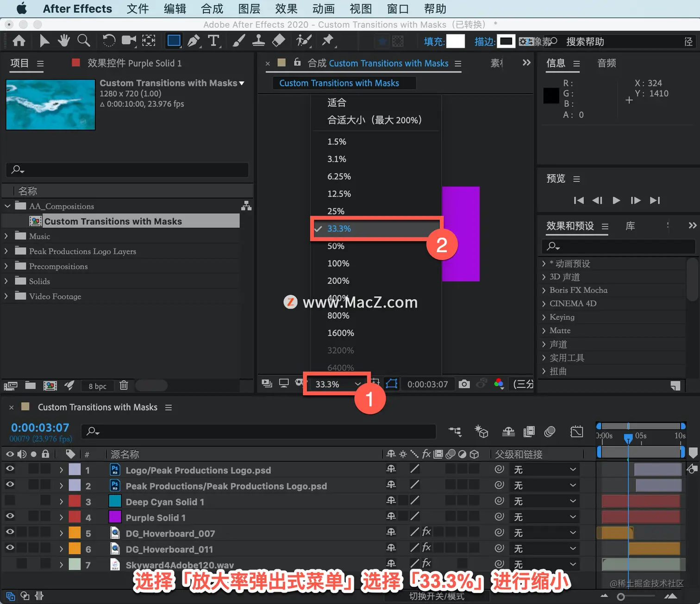Choose 100% from the magnification menu
The height and width of the screenshot is (604, 700).
pos(338,263)
